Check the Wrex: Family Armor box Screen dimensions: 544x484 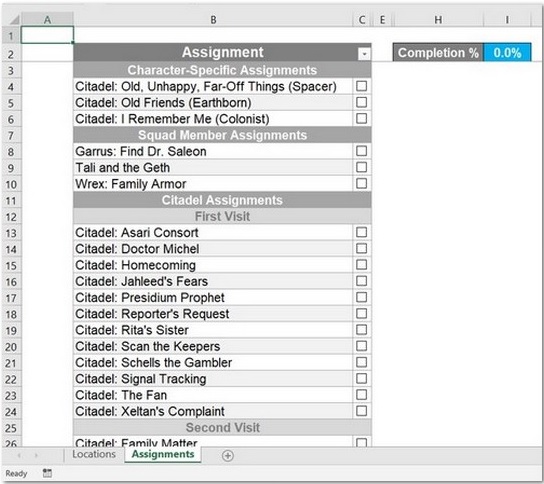tap(361, 184)
